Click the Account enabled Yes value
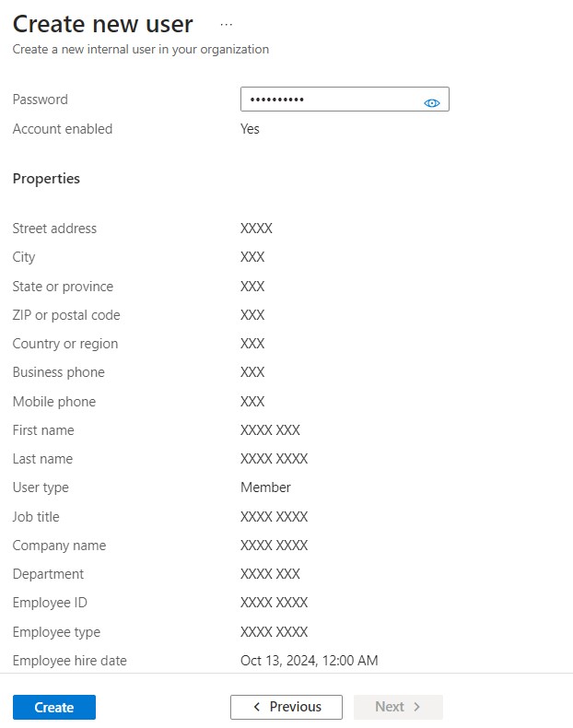The image size is (573, 728). pyautogui.click(x=250, y=129)
